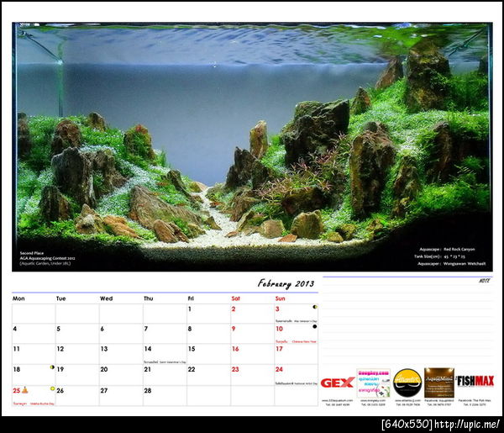Select date 14 on Thursday
The image size is (504, 433).
tap(148, 349)
